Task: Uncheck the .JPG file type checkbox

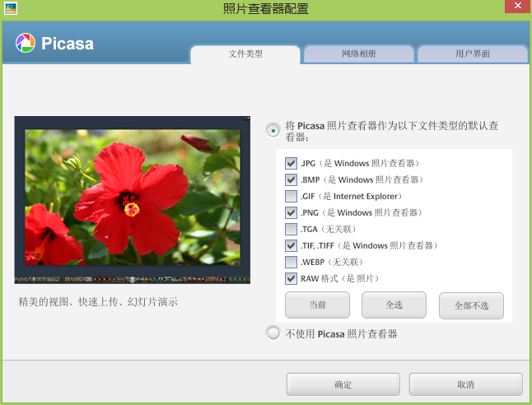Action: point(291,163)
